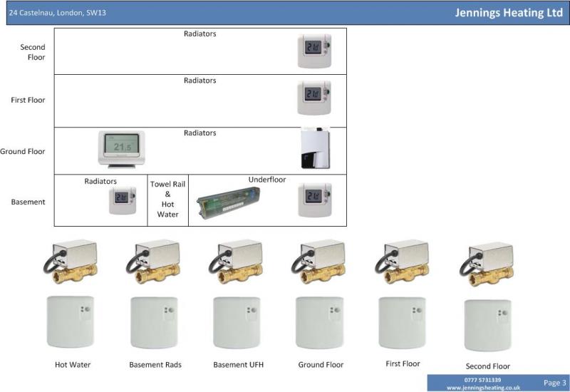Select the Basement Radiators thermostat
Viewport: 570px width, 392px height.
123,200
